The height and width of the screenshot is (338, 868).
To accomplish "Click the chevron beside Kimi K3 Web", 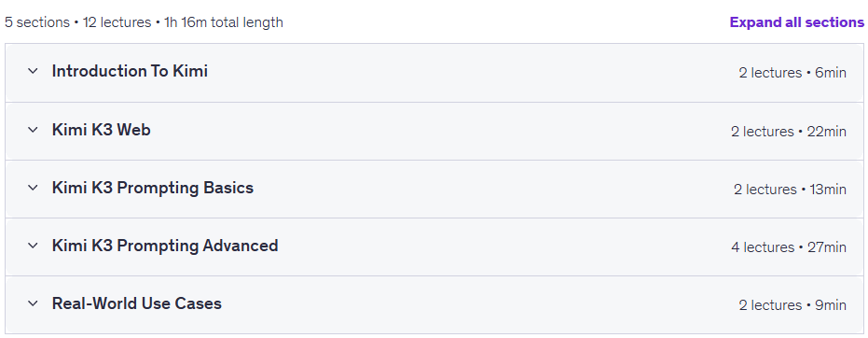I will pos(33,130).
